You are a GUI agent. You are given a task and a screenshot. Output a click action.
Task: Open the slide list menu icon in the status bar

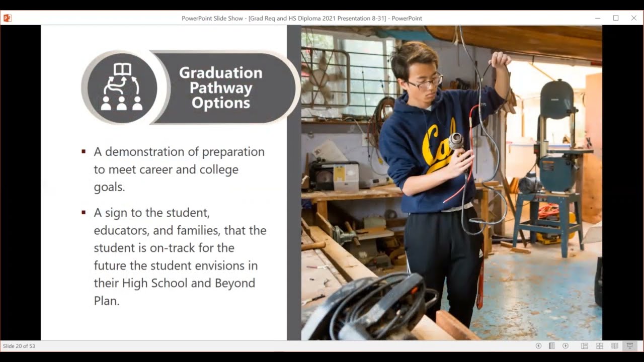click(x=552, y=346)
